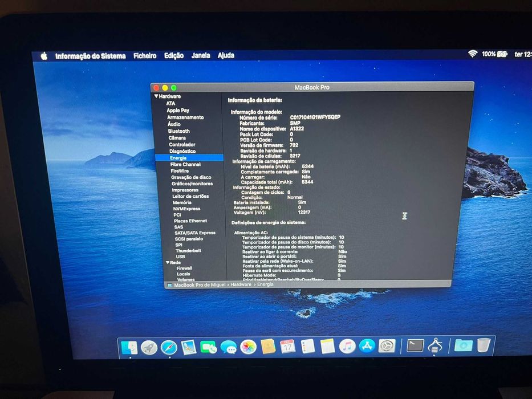Click the 'Contagem de ciclos' row
Viewport: 532px width, 399px height.
point(266,193)
